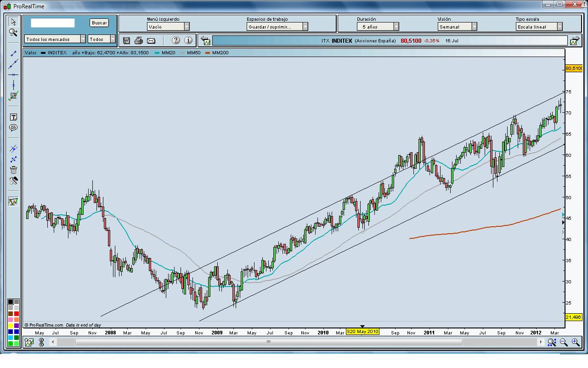Zoom out with the minus magnifier at bottom right
588x368 pixels.
(564, 342)
